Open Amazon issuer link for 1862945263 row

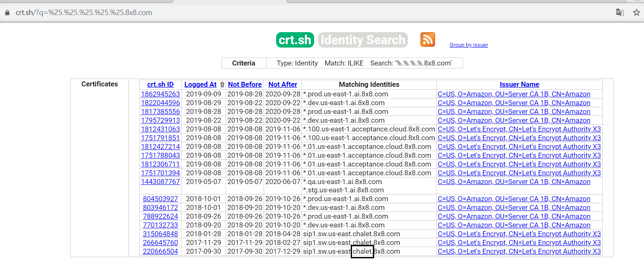point(514,94)
